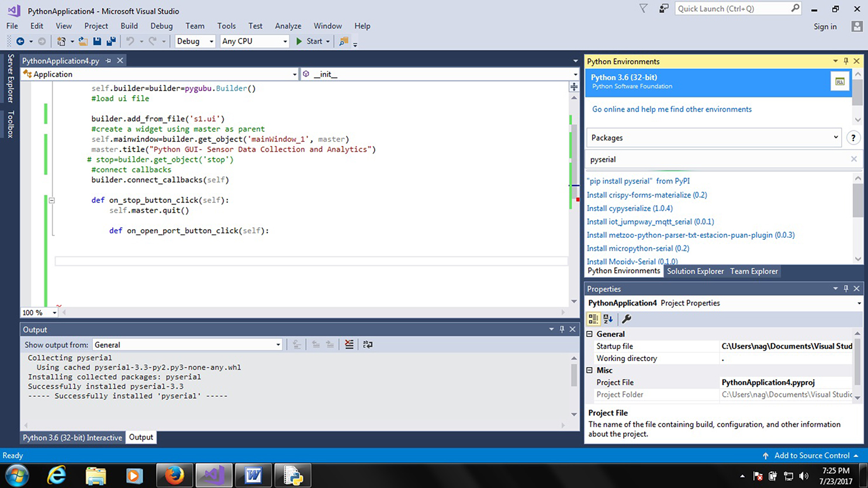Open Firefox from the taskbar
The width and height of the screenshot is (868, 488).
pos(174,475)
